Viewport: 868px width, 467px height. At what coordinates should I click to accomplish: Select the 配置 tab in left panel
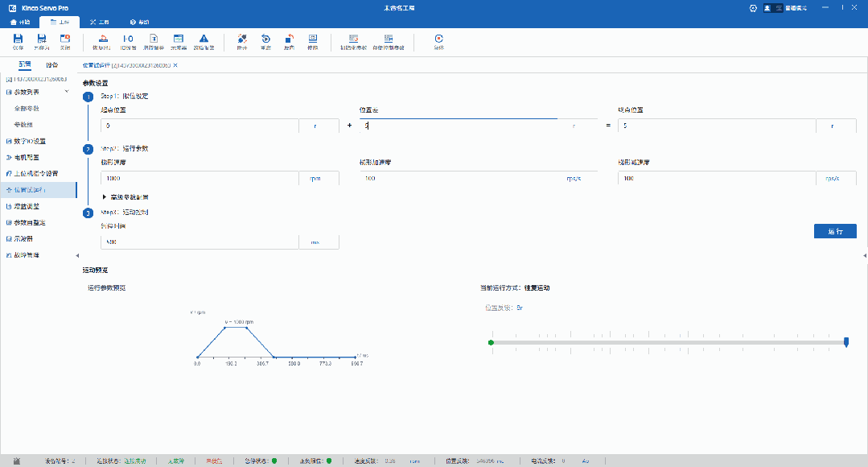(x=25, y=64)
